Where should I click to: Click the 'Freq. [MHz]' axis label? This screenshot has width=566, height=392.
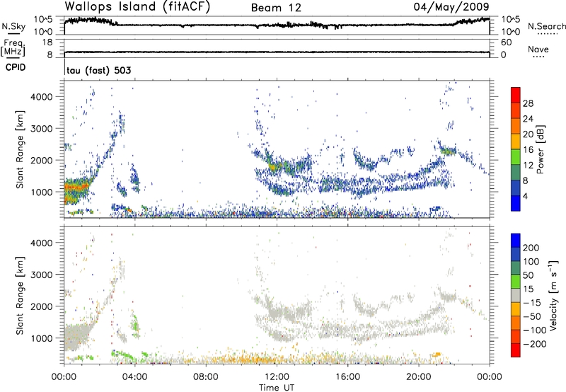click(x=13, y=48)
